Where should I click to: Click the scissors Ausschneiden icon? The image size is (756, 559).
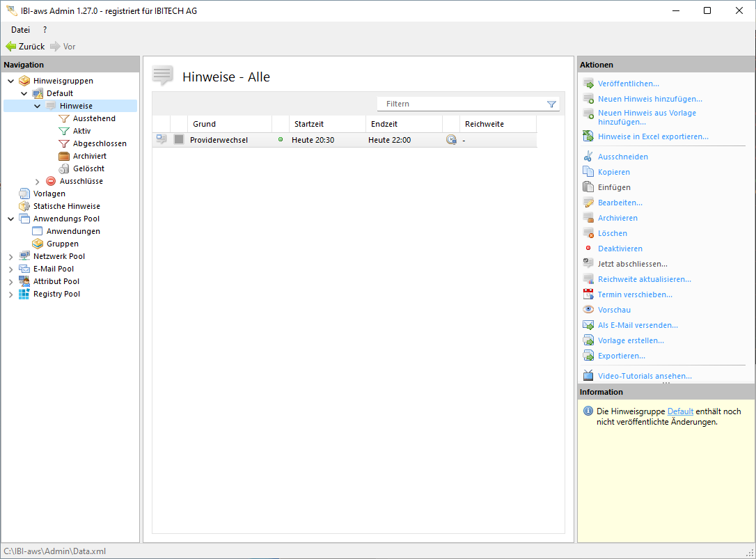click(588, 157)
